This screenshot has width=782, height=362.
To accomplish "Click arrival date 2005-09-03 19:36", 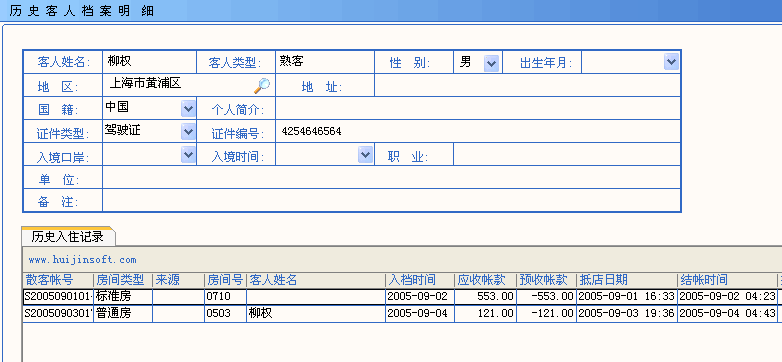I will coord(626,314).
